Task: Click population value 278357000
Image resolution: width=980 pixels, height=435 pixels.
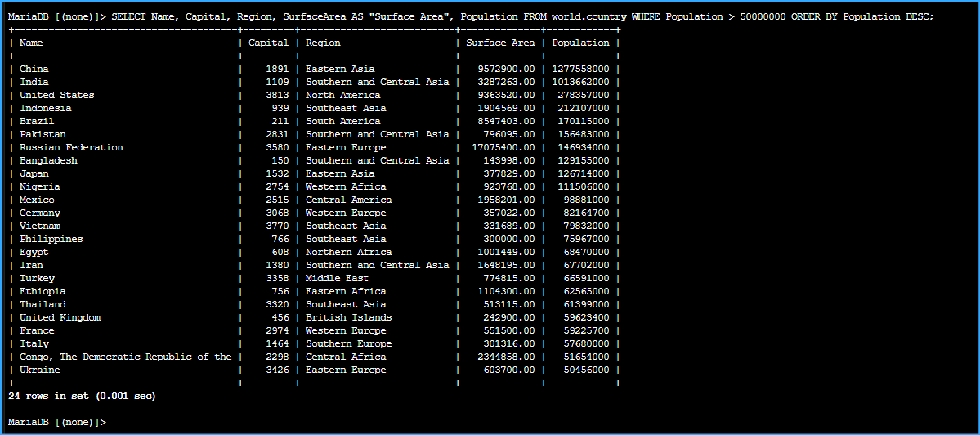Action: point(584,95)
